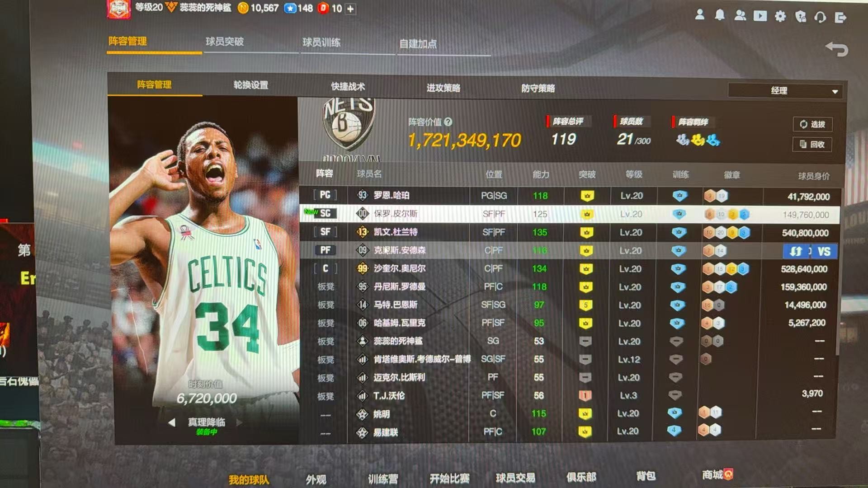Viewport: 868px width, 488px height.
Task: Click the left arrow next to 真理降临
Action: click(x=172, y=422)
